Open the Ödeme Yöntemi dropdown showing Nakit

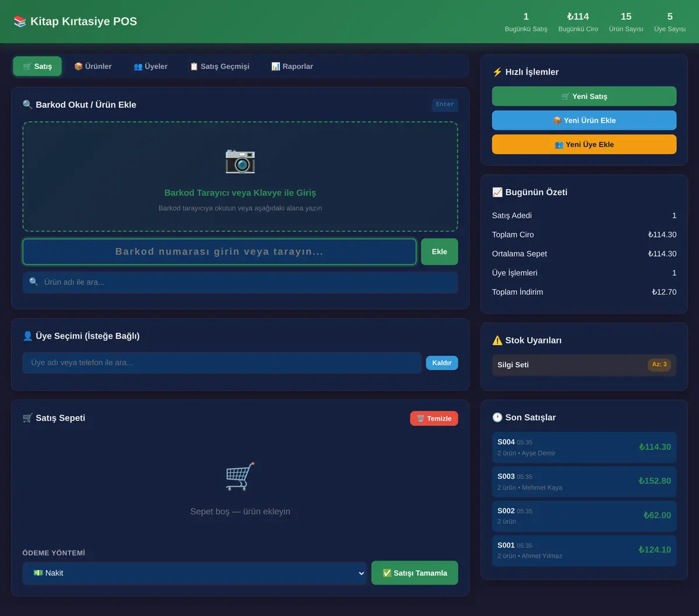click(x=195, y=573)
